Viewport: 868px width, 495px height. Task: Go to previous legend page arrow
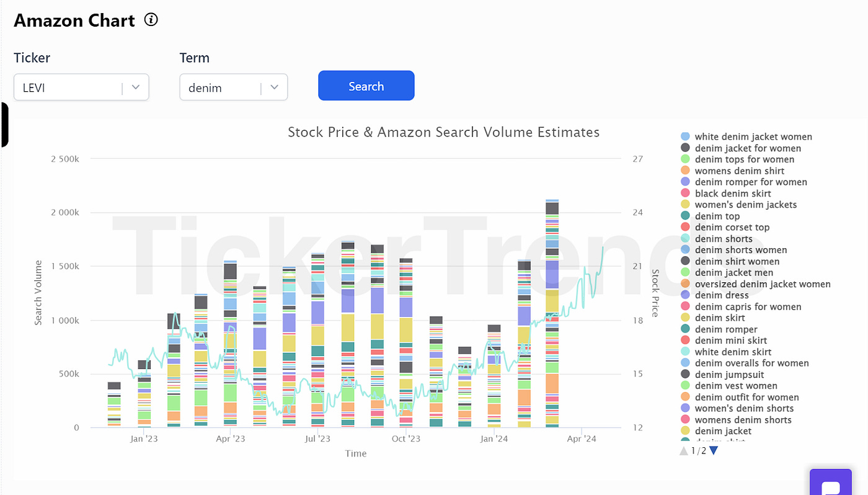(x=684, y=450)
